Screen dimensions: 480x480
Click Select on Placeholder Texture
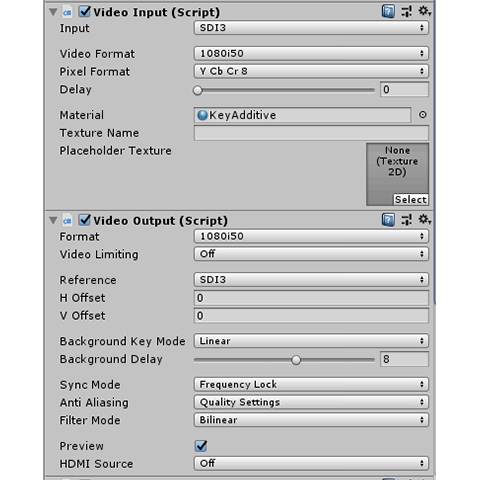[x=411, y=200]
